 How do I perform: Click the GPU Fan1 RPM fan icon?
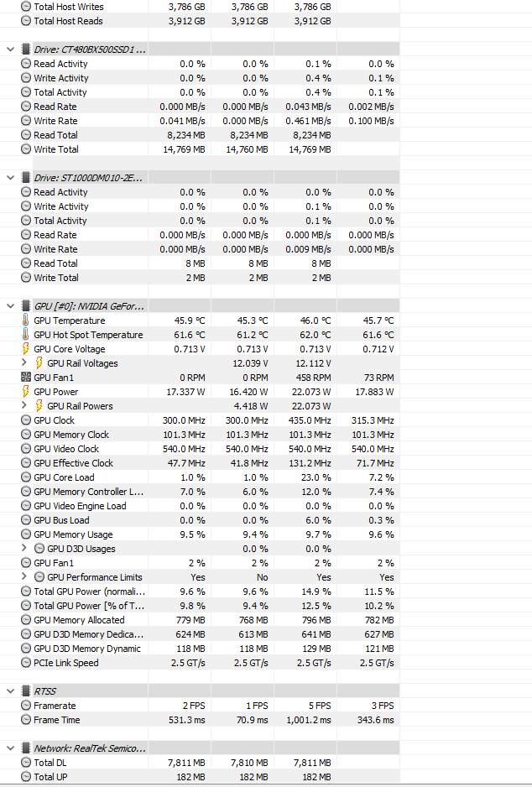pos(25,378)
